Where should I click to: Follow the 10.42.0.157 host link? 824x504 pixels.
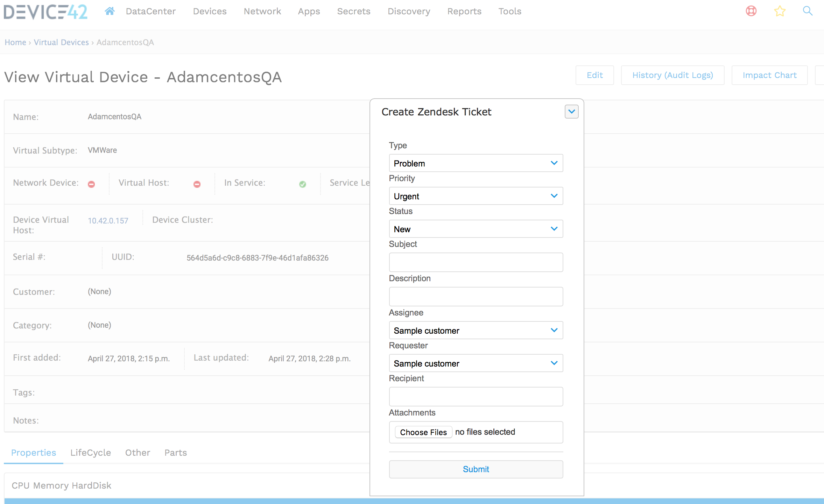point(108,220)
